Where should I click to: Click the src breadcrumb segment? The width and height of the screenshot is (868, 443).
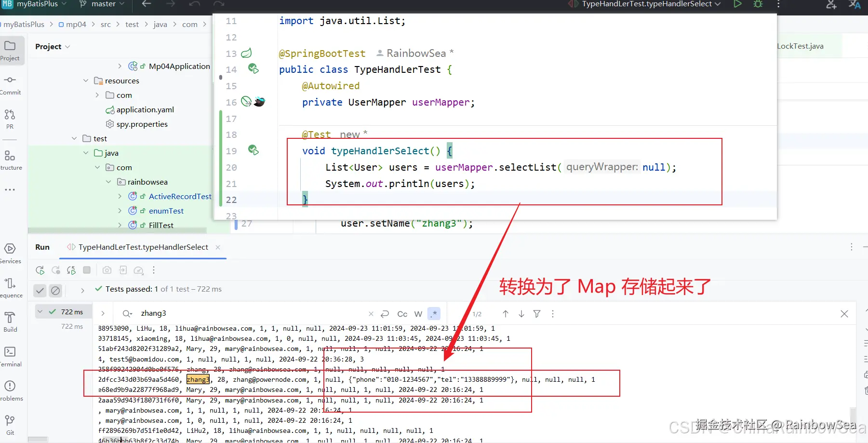[x=106, y=24]
